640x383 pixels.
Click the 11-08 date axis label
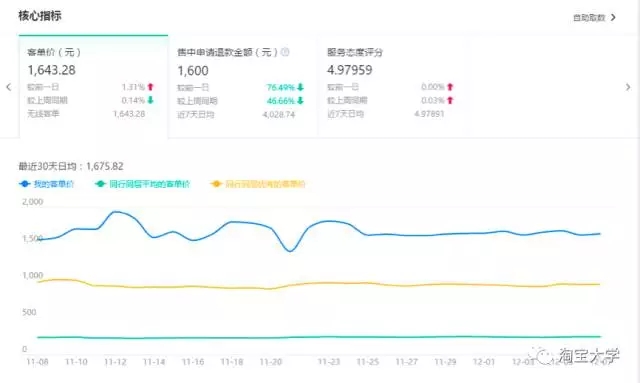(37, 362)
